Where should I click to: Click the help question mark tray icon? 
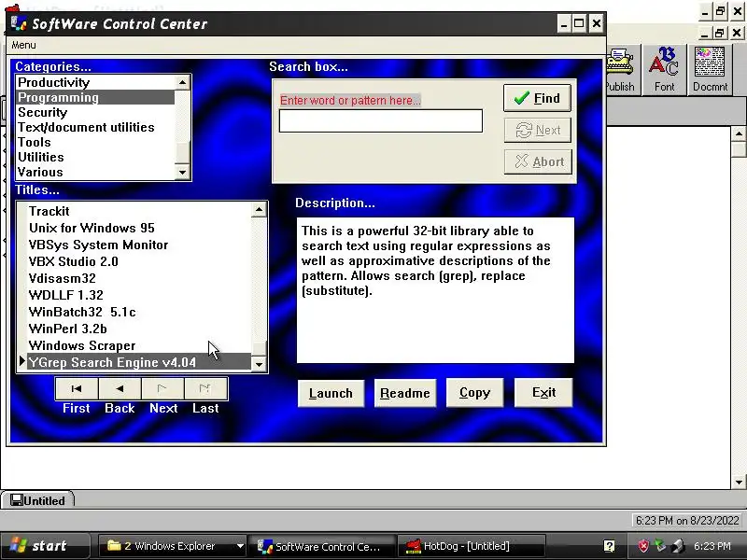[x=610, y=546]
